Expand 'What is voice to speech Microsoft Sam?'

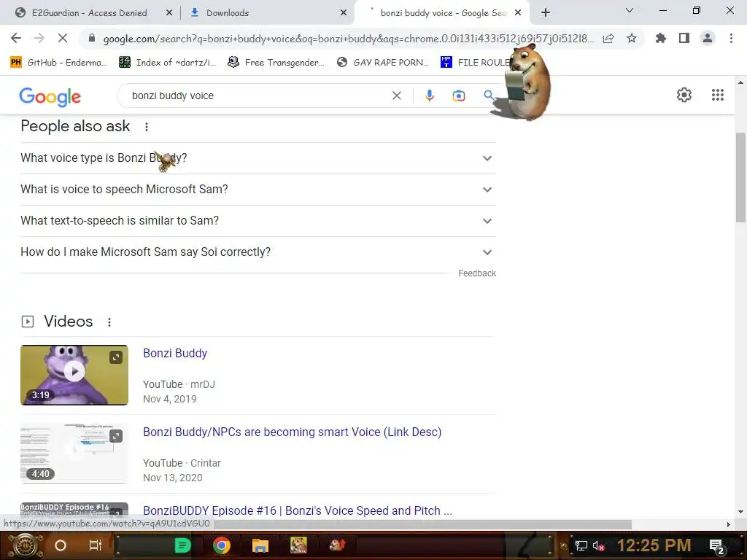258,190
